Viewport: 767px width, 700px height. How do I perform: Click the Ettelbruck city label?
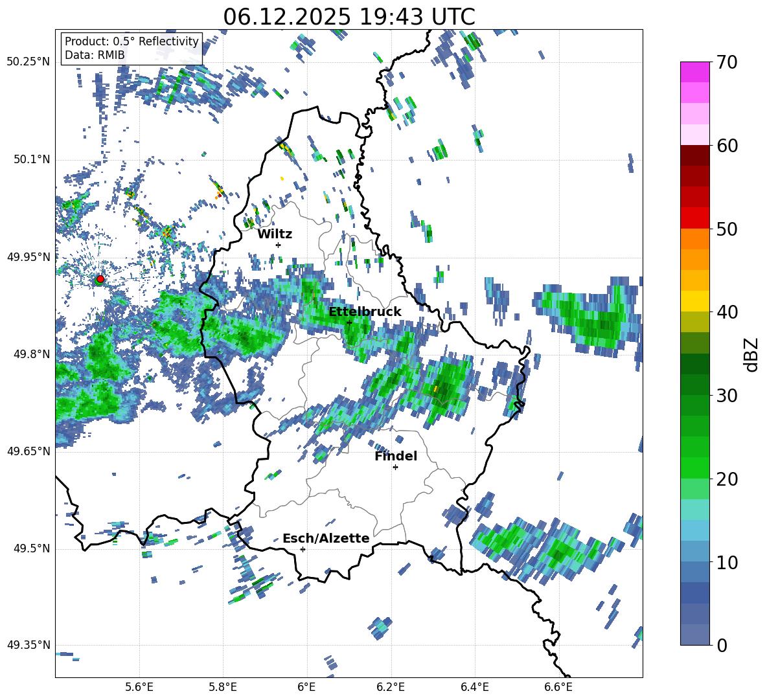[365, 311]
